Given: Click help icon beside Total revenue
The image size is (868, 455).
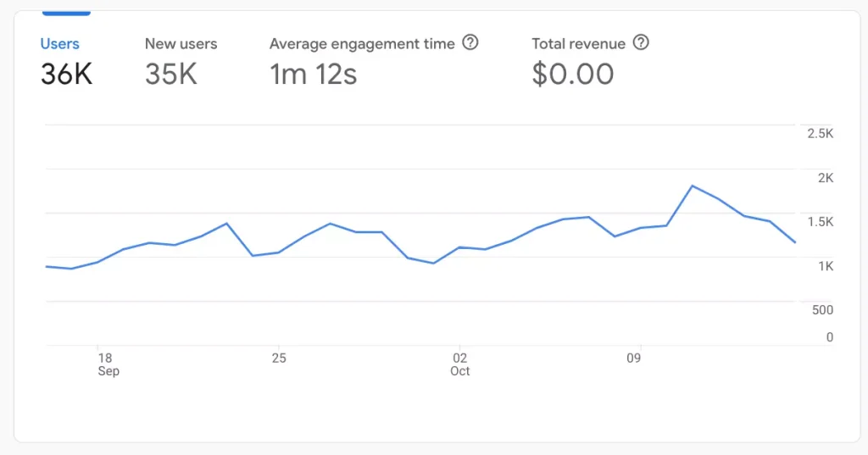Looking at the screenshot, I should tap(641, 42).
